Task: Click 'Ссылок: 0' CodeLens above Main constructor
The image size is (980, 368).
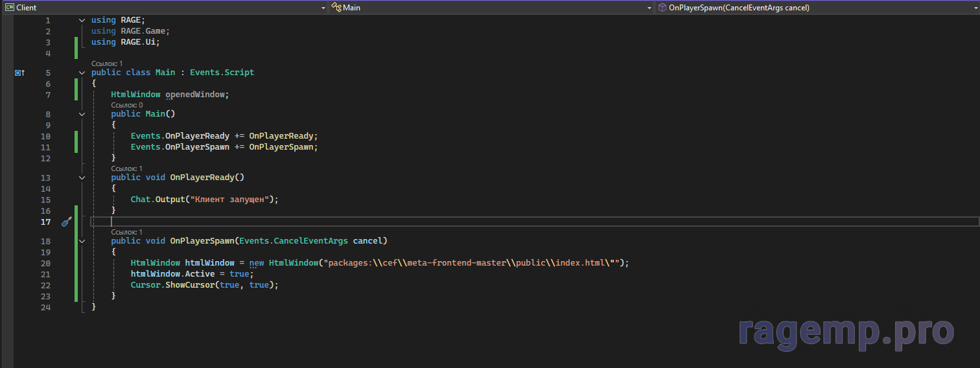Action: 126,105
